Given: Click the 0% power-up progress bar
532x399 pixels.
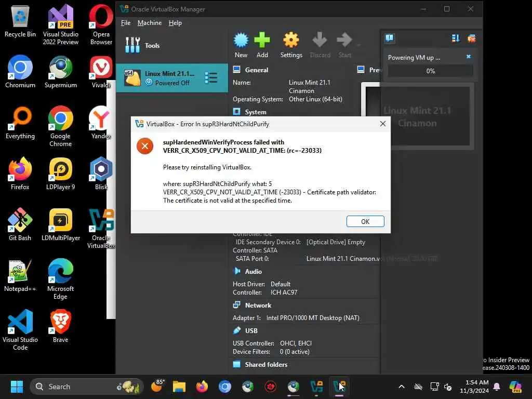Looking at the screenshot, I should coord(430,71).
